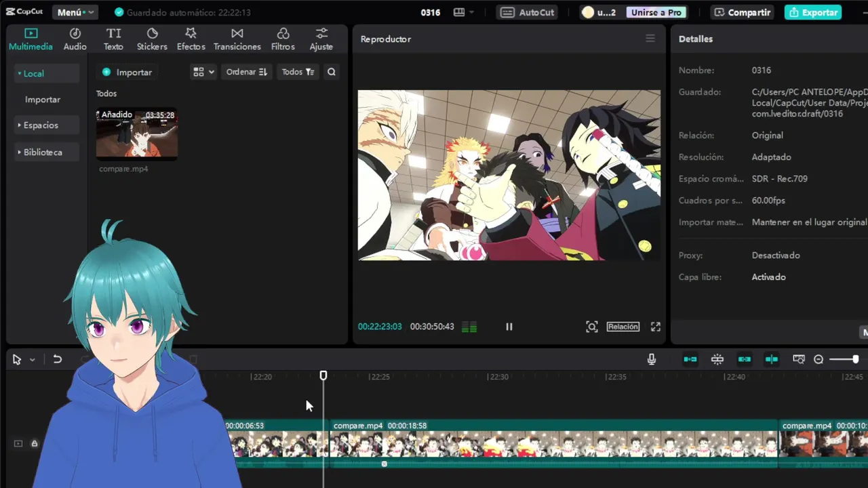The width and height of the screenshot is (868, 488).
Task: Click the Nombre value 0316
Action: tap(762, 70)
